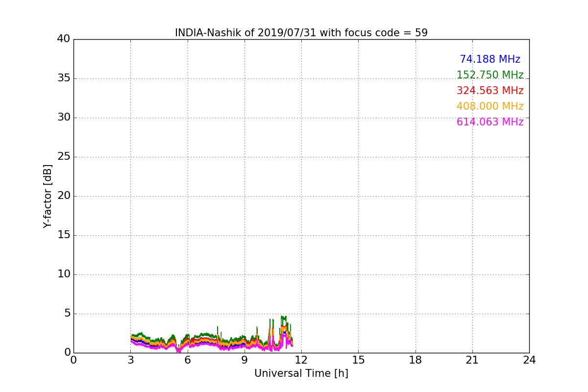Screen dimensions: 588x392
Task: Select the blue 74.188 MHz legend label
Action: 490,59
